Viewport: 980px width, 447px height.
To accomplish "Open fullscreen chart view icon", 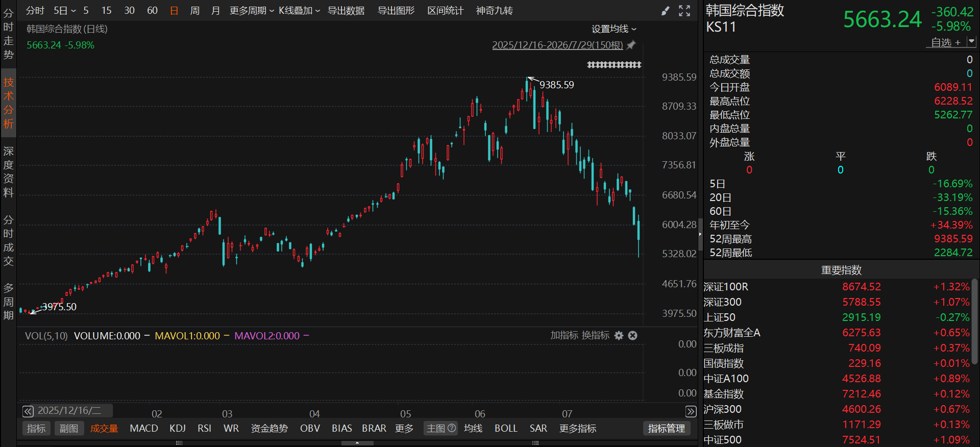I will [x=684, y=11].
